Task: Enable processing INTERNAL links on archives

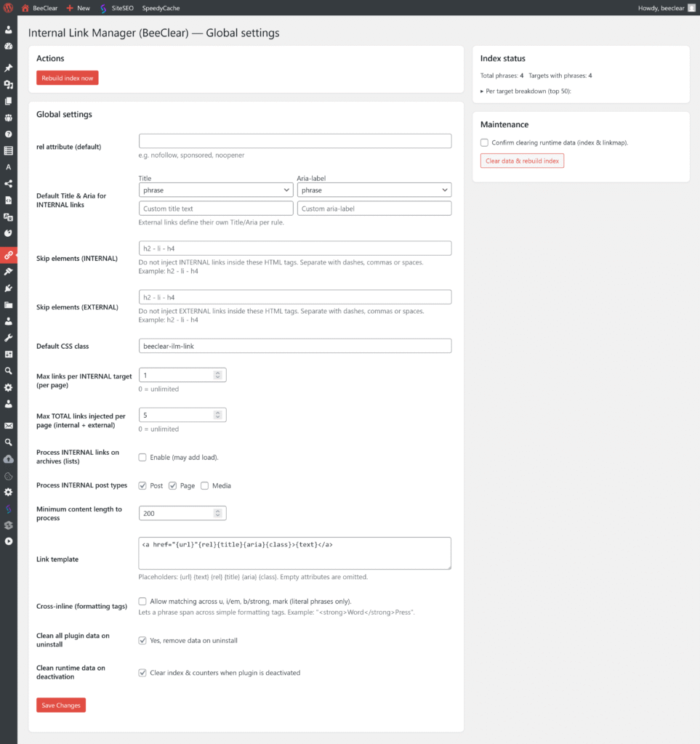Action: [142, 457]
